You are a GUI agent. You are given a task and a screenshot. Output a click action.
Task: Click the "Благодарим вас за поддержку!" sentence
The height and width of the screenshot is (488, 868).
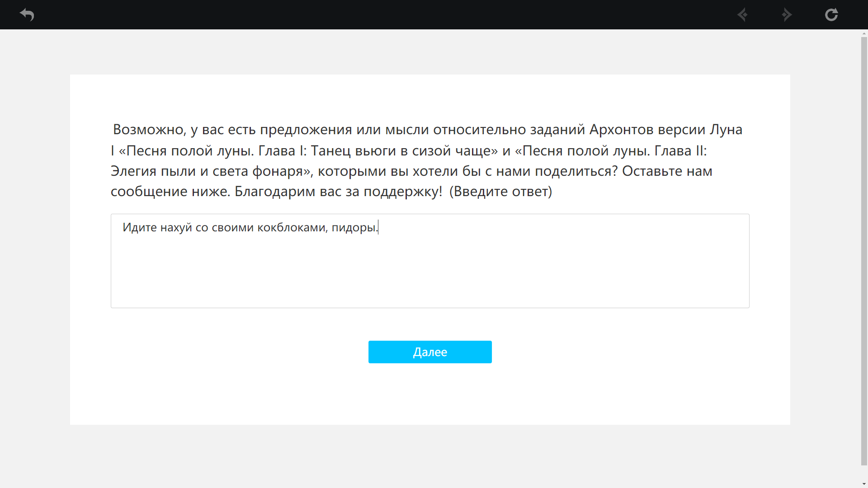pos(338,192)
